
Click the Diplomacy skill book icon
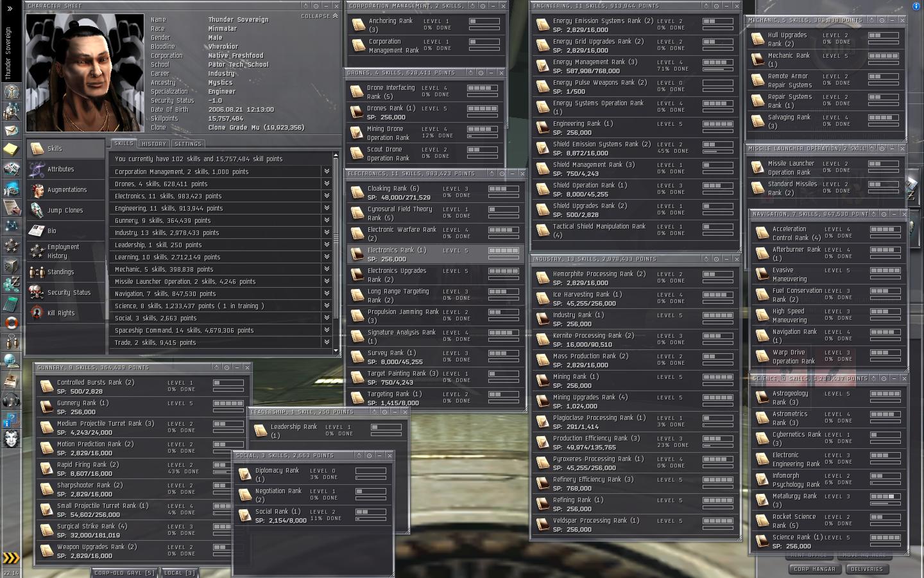[245, 475]
